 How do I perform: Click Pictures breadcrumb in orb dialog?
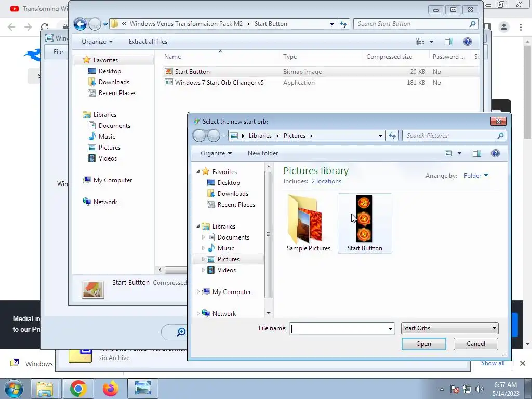(x=294, y=136)
